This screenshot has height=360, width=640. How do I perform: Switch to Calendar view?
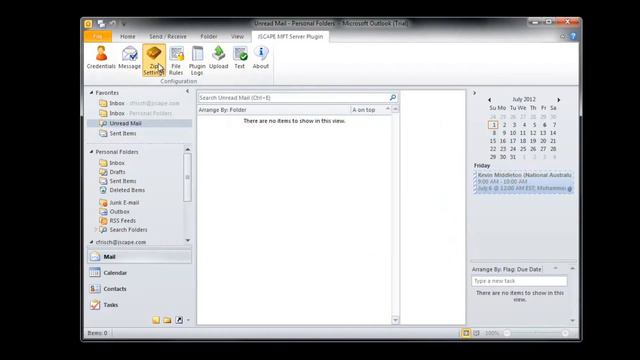(x=139, y=273)
